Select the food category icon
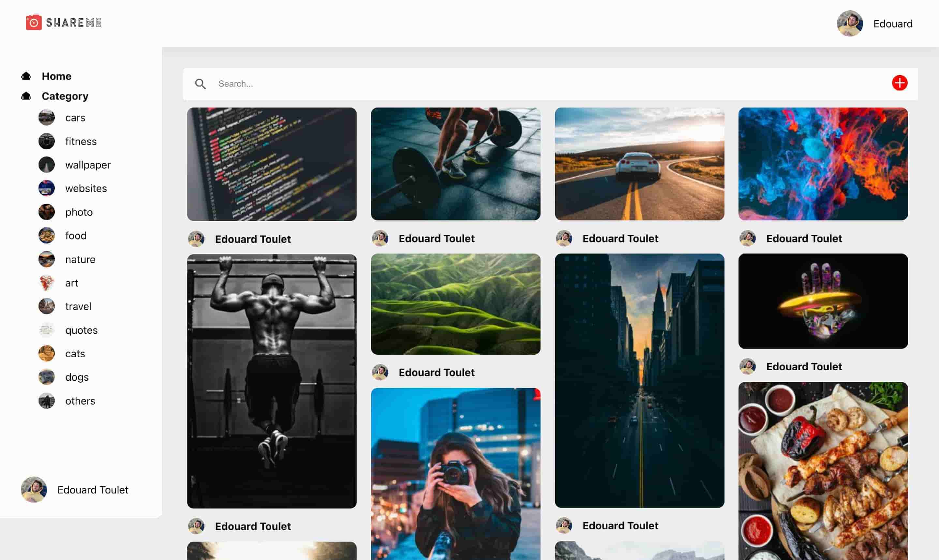This screenshot has width=939, height=560. [46, 236]
